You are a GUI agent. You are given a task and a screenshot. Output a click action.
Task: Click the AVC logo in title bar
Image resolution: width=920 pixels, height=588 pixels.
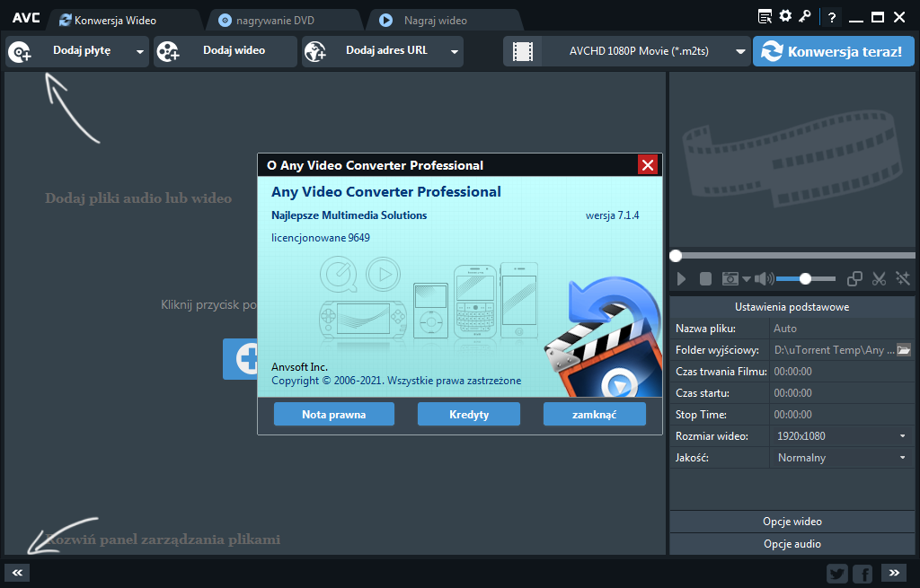coord(26,18)
